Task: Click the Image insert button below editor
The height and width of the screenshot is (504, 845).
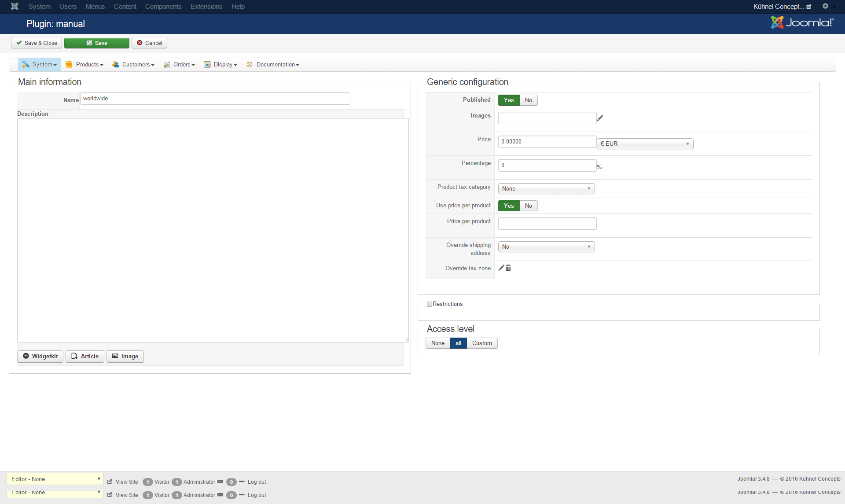Action: (x=125, y=356)
